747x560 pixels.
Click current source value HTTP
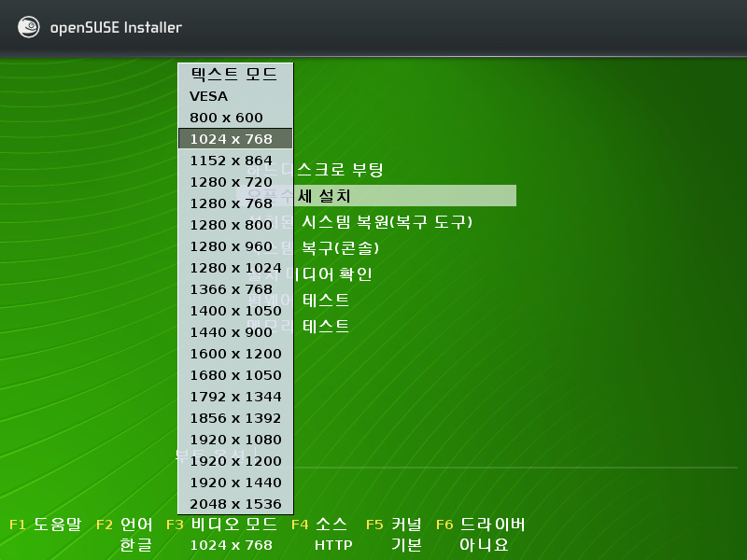coord(333,545)
